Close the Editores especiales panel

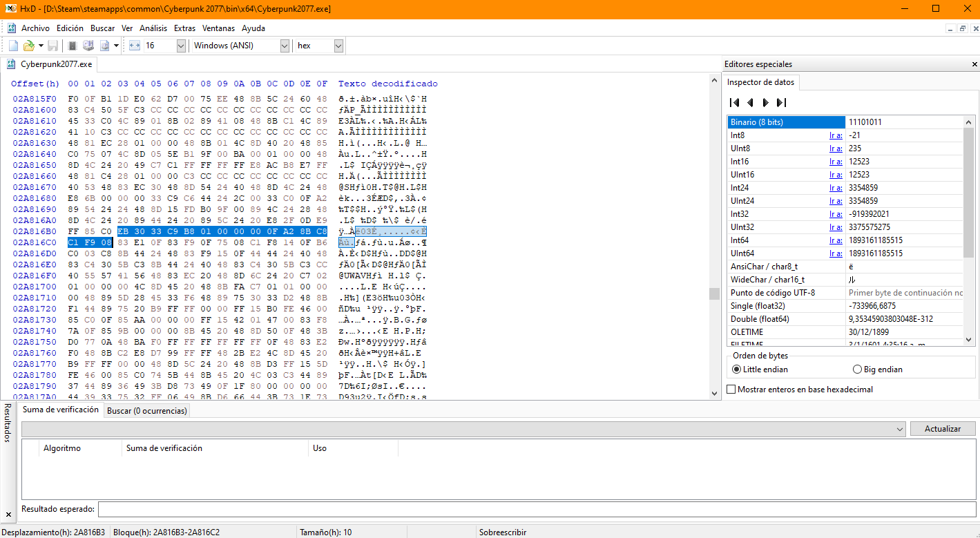974,64
